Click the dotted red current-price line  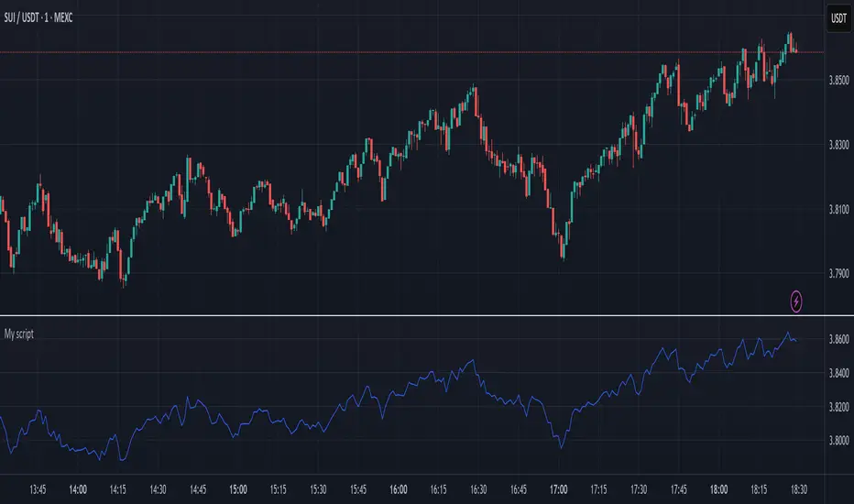pos(411,52)
